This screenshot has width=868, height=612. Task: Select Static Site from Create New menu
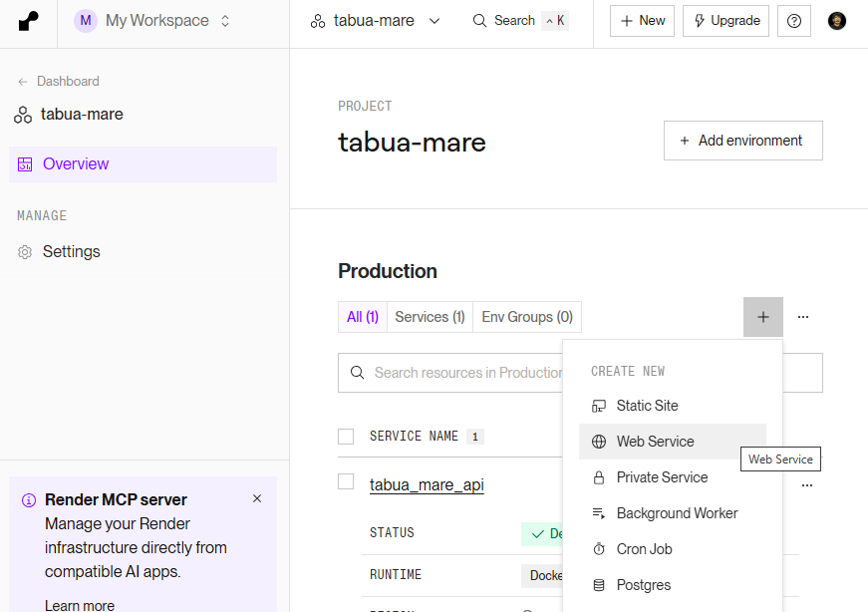pyautogui.click(x=647, y=406)
